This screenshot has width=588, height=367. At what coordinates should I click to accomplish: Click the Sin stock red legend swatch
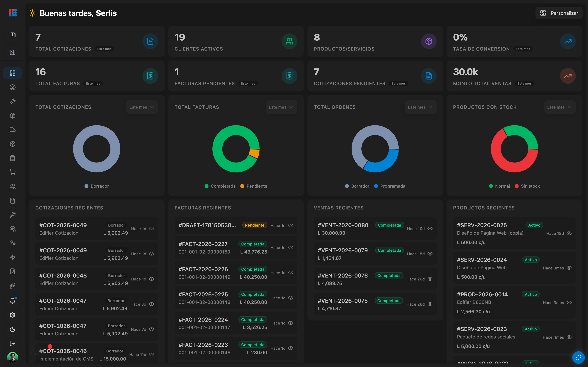tap(516, 186)
